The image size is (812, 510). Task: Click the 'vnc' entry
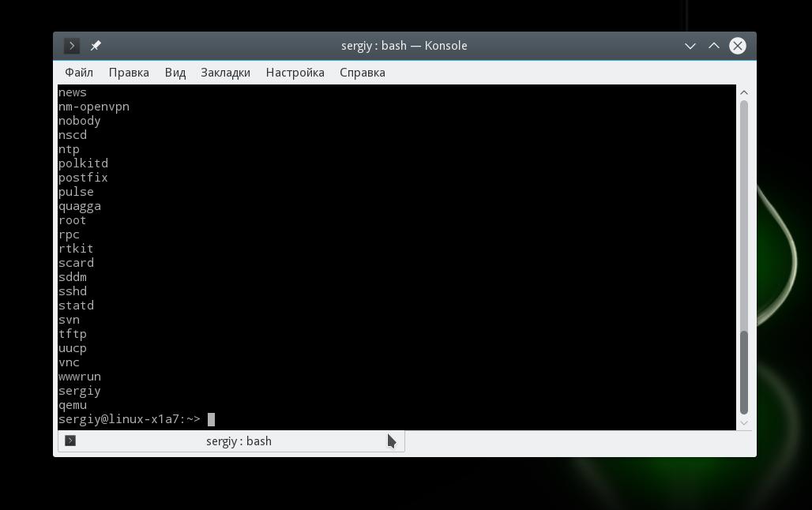(x=69, y=363)
